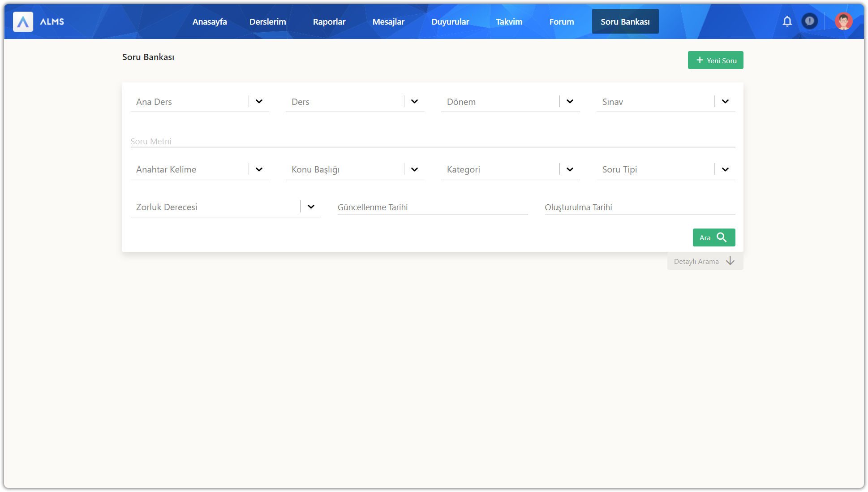Open the user avatar menu
The height and width of the screenshot is (492, 868).
[843, 21]
